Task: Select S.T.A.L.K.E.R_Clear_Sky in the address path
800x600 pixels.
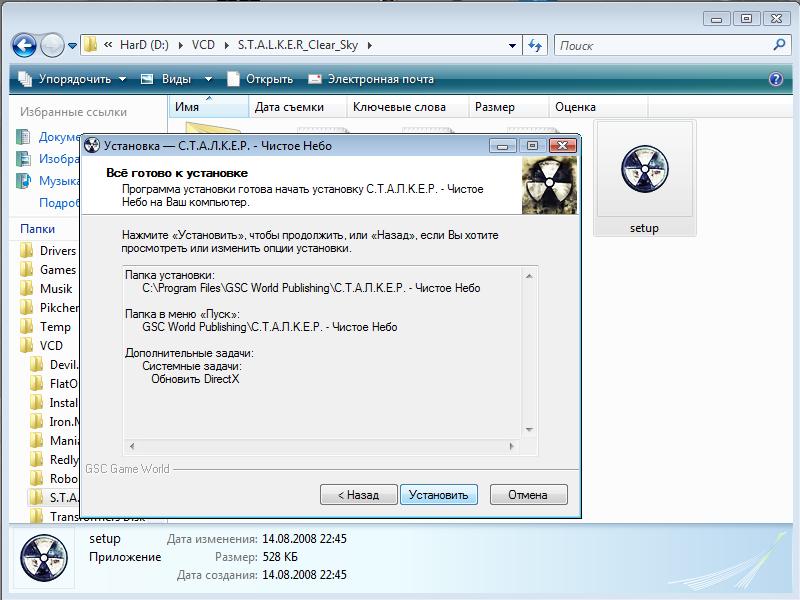Action: (x=298, y=45)
